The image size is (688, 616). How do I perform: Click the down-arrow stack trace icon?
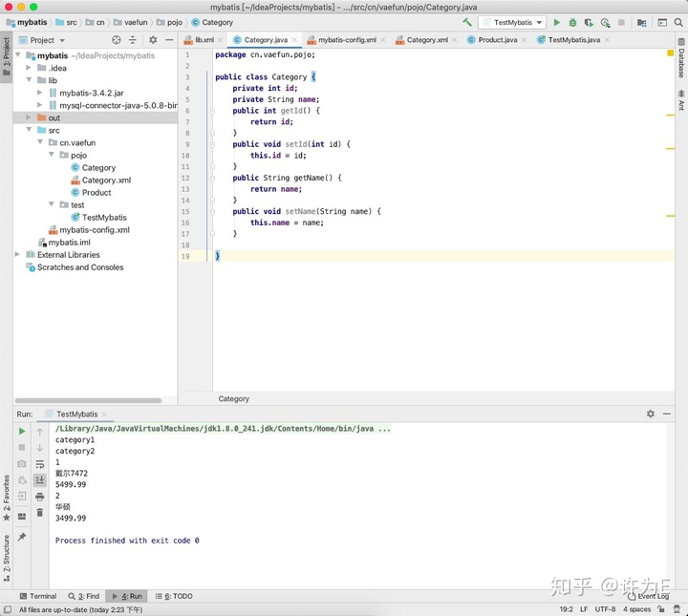(39, 448)
